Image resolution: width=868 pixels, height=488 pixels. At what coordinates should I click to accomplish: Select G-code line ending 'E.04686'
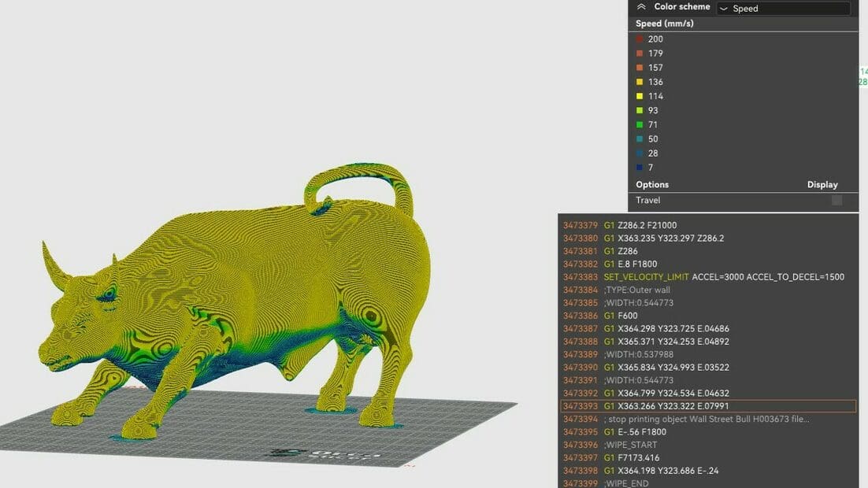[709, 329]
